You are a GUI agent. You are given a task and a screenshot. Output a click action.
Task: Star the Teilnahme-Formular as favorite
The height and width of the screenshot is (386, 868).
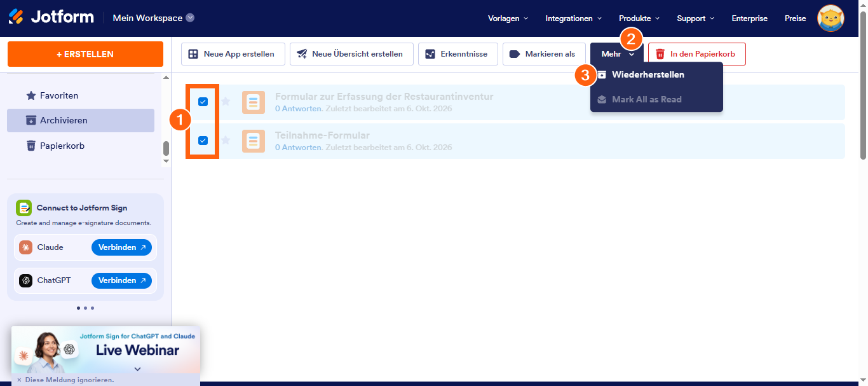(226, 141)
